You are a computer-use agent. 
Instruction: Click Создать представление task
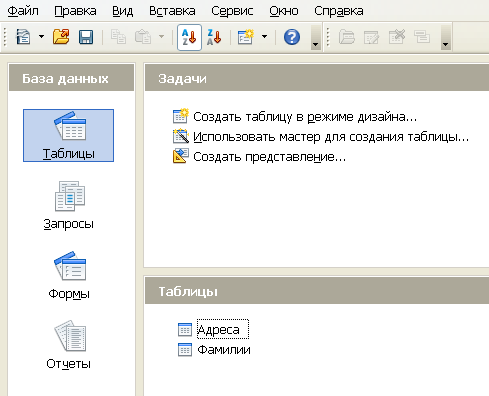coord(270,157)
